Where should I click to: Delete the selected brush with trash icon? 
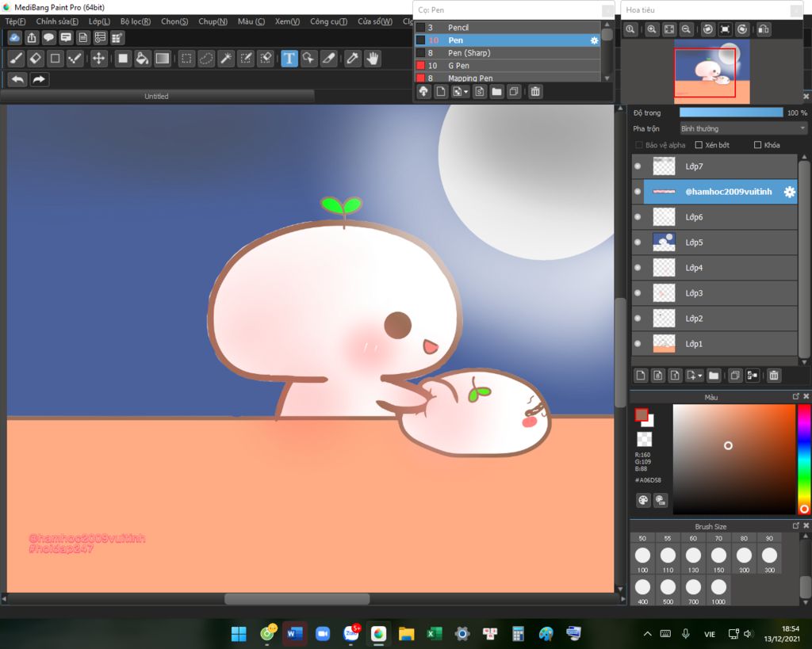(x=535, y=92)
